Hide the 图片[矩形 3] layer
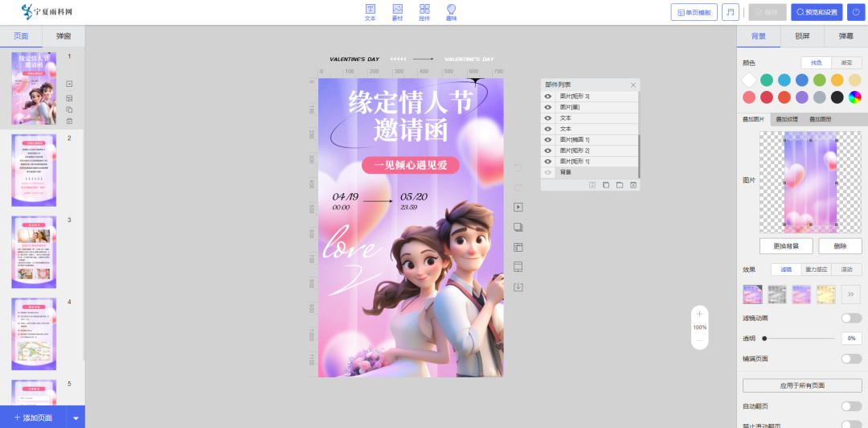The width and height of the screenshot is (868, 428). pyautogui.click(x=548, y=97)
